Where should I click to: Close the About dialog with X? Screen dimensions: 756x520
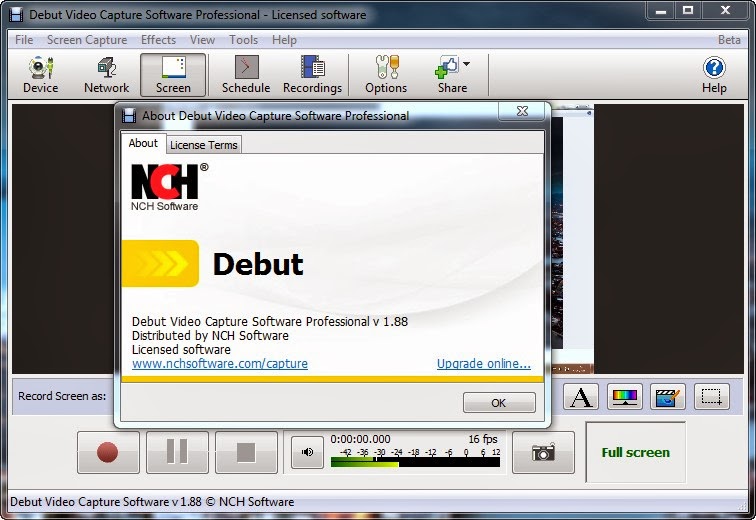[522, 111]
